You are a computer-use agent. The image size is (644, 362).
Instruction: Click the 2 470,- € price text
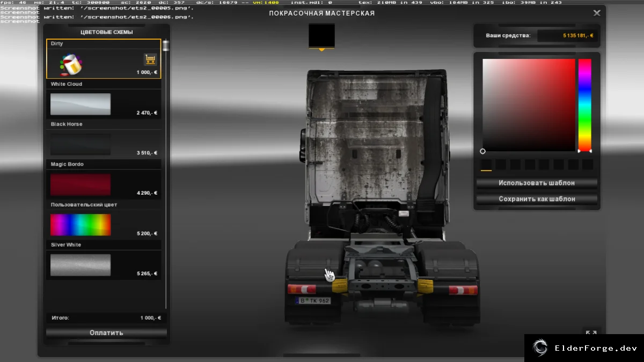click(x=147, y=113)
